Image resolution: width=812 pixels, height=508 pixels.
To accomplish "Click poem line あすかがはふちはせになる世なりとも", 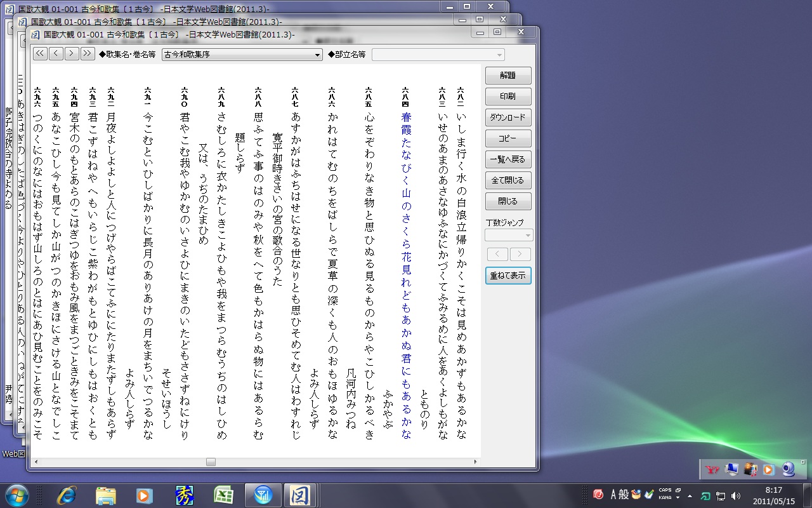I will (x=296, y=276).
